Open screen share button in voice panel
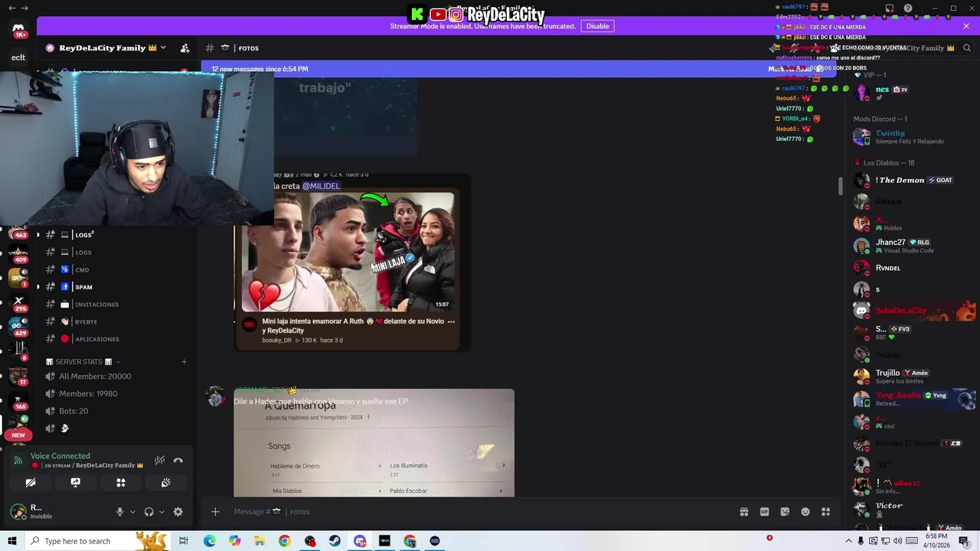This screenshot has width=980, height=551. pyautogui.click(x=75, y=483)
